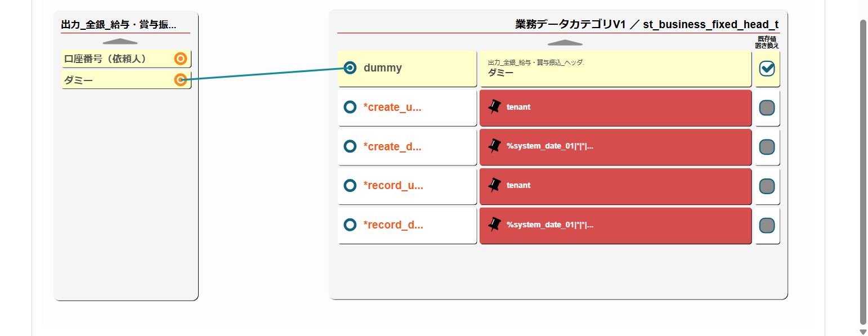This screenshot has width=868, height=336.
Task: Click the pin icon in the first tenant row
Action: (x=494, y=107)
